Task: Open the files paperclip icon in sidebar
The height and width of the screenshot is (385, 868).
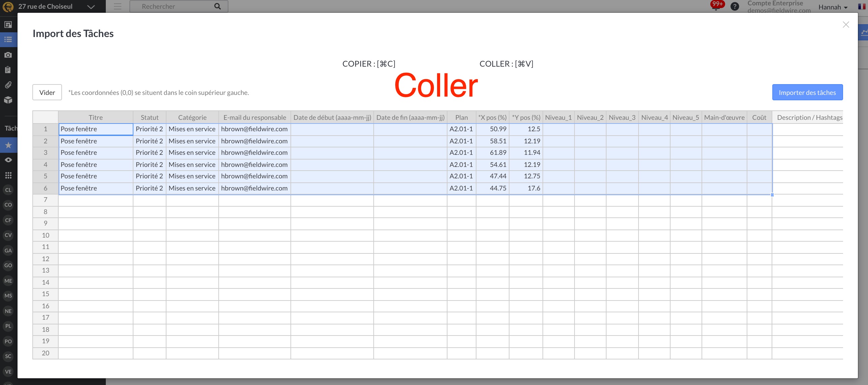Action: (8, 85)
